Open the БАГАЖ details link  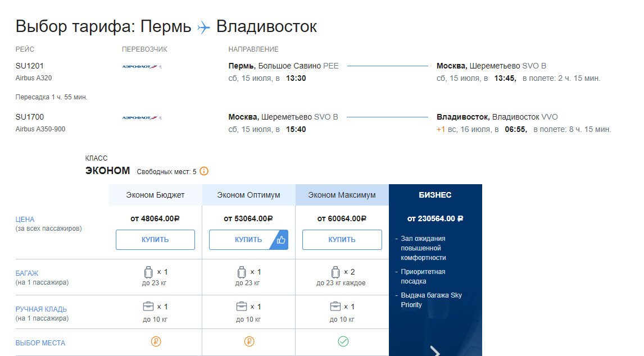point(27,273)
